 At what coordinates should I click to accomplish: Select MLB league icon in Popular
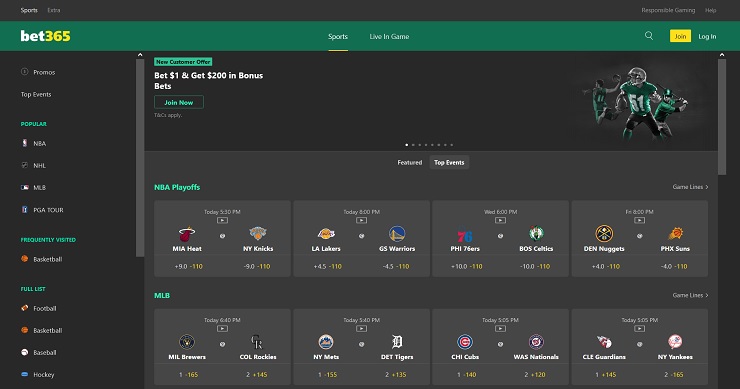coord(25,187)
